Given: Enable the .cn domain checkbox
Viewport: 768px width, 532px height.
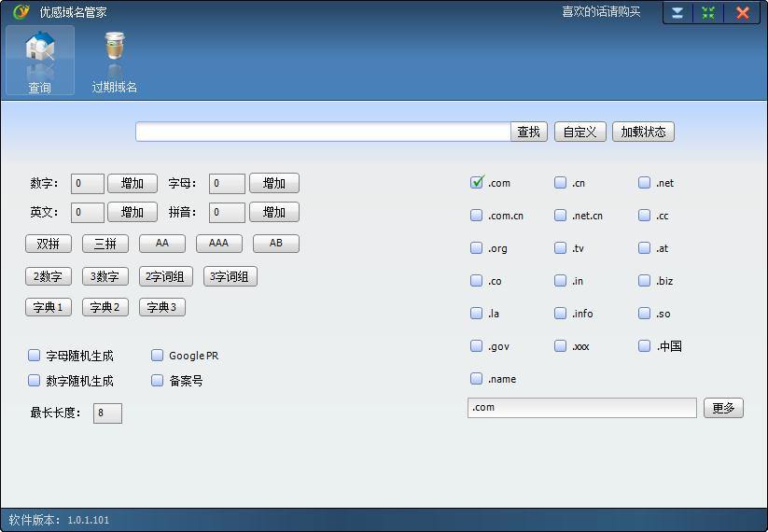Looking at the screenshot, I should coord(561,183).
